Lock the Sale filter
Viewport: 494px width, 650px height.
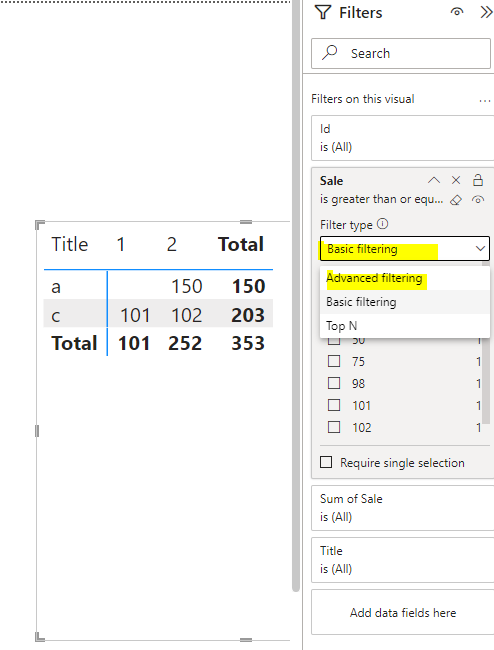pyautogui.click(x=478, y=180)
